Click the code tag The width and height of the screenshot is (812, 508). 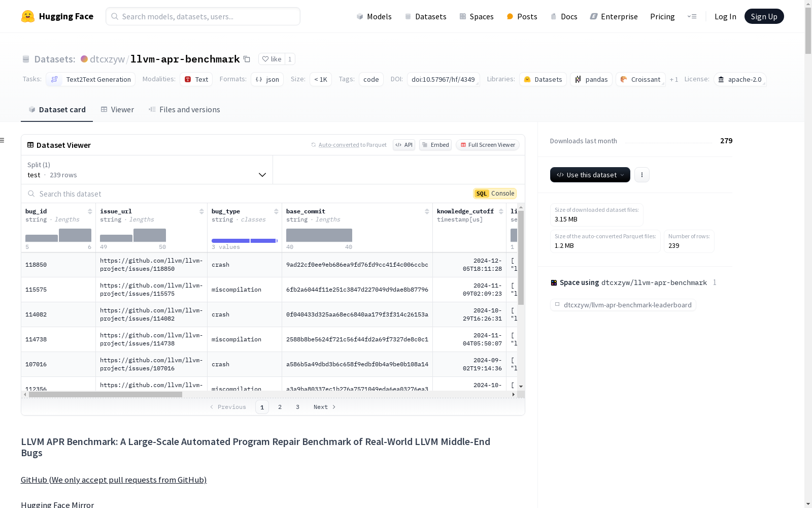(x=371, y=79)
